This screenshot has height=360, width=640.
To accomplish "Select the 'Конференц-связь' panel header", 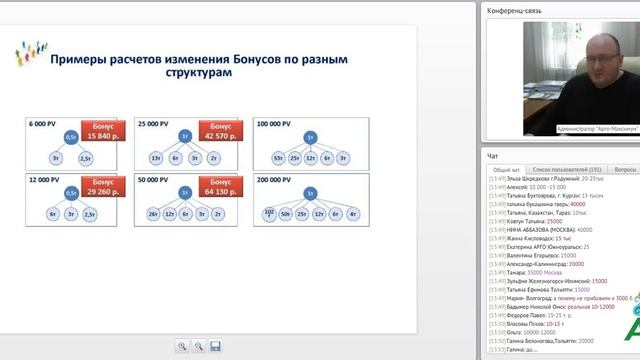I will pyautogui.click(x=514, y=11).
